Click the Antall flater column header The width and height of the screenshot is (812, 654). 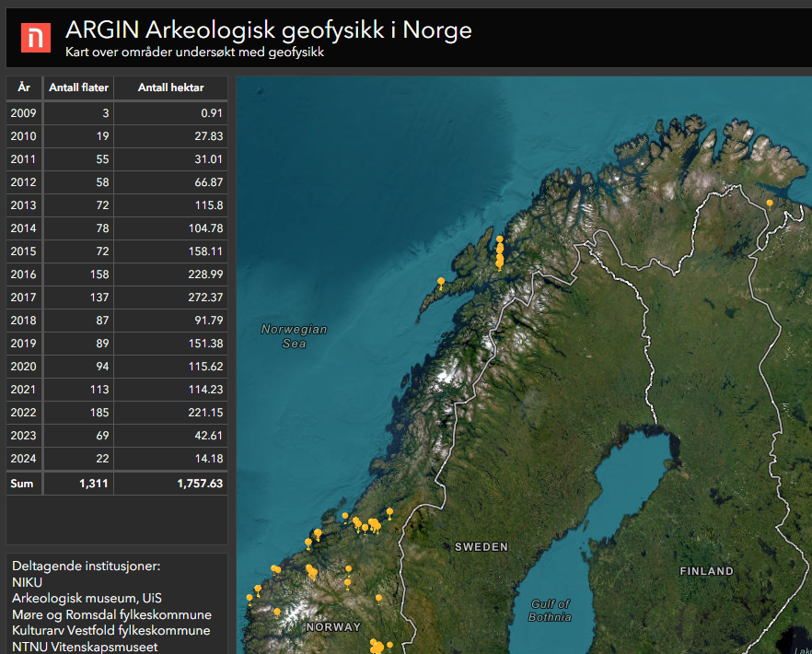[x=79, y=88]
